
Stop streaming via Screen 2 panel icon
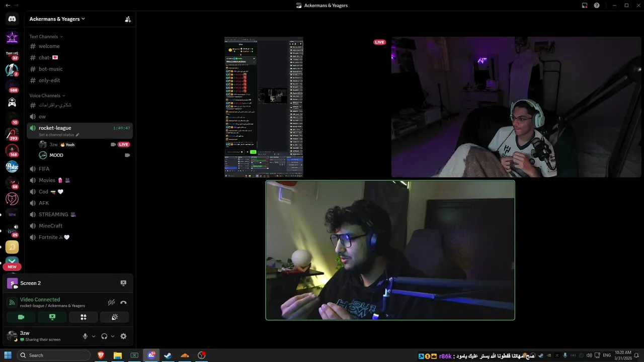pyautogui.click(x=123, y=283)
